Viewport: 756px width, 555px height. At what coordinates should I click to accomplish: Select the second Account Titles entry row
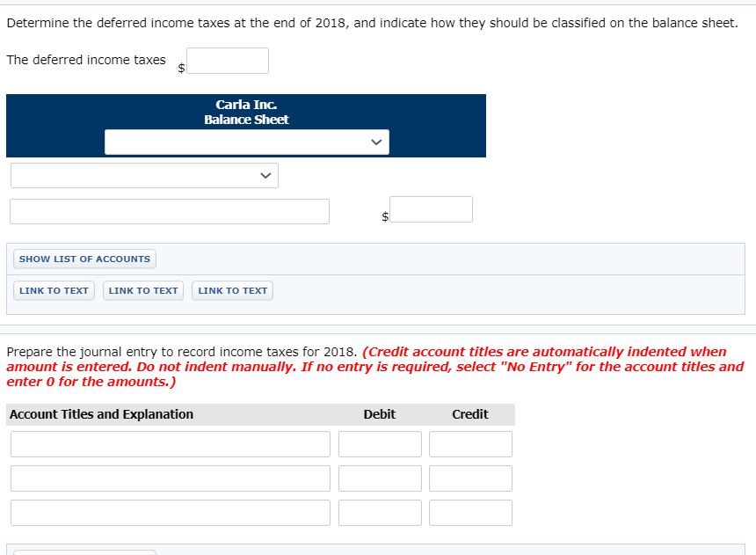click(170, 478)
